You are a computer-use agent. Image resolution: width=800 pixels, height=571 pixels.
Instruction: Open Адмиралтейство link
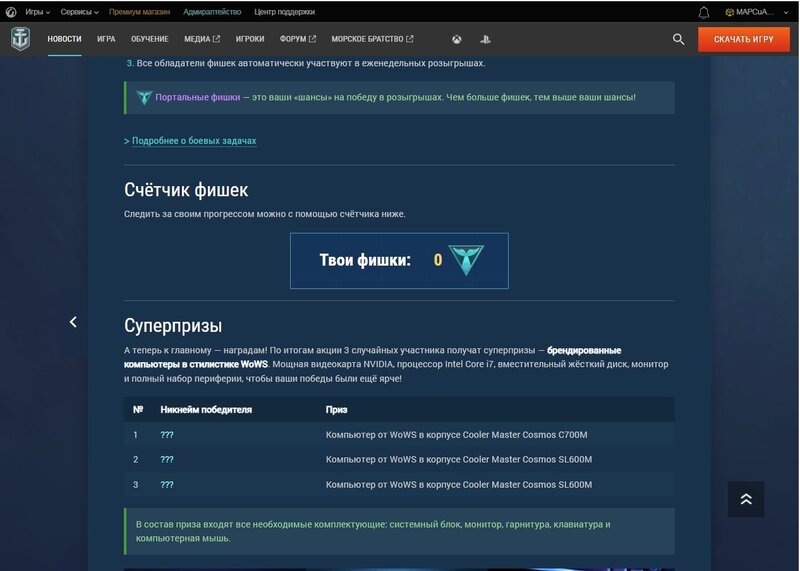pos(212,12)
